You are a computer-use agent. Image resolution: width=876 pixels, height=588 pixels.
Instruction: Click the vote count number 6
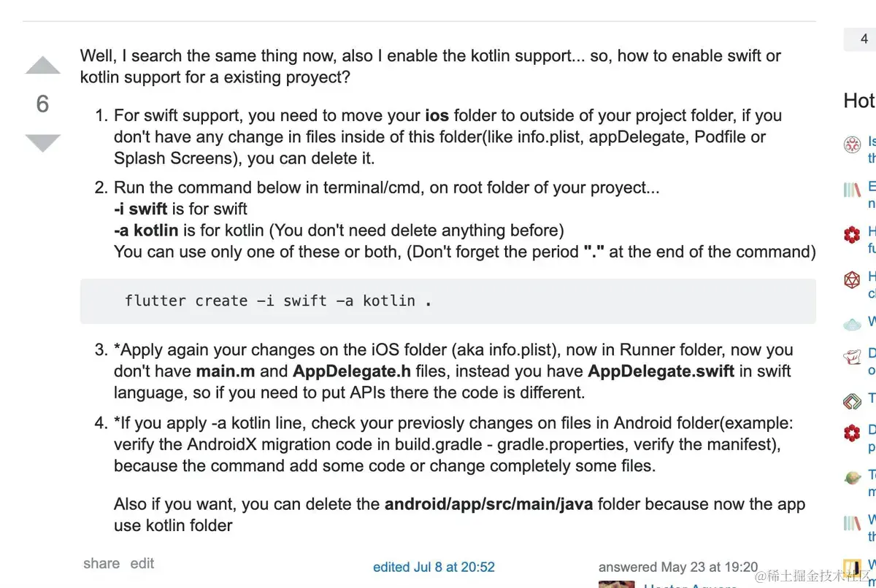(43, 104)
